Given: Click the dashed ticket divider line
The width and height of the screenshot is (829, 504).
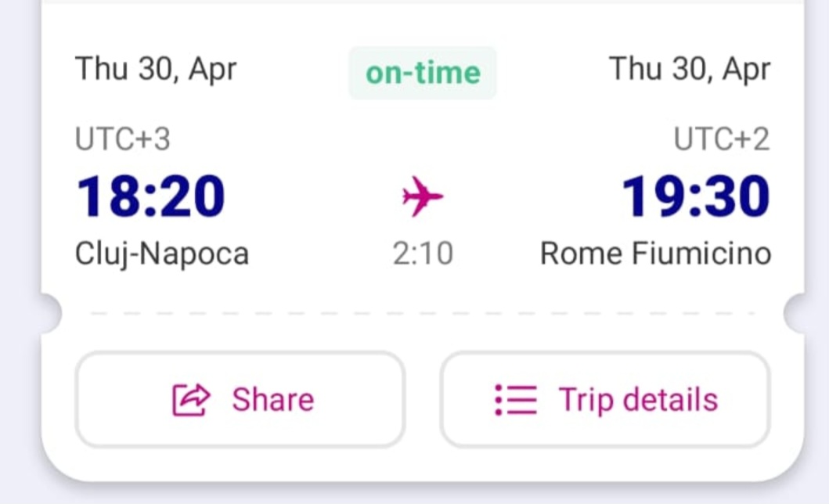Looking at the screenshot, I should pyautogui.click(x=423, y=313).
